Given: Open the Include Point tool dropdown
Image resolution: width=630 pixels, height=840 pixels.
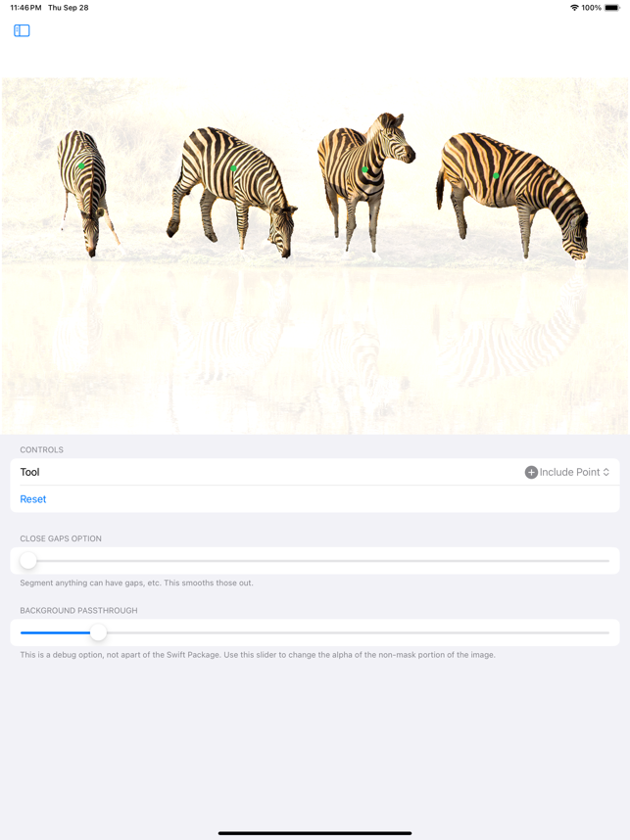Looking at the screenshot, I should (567, 472).
